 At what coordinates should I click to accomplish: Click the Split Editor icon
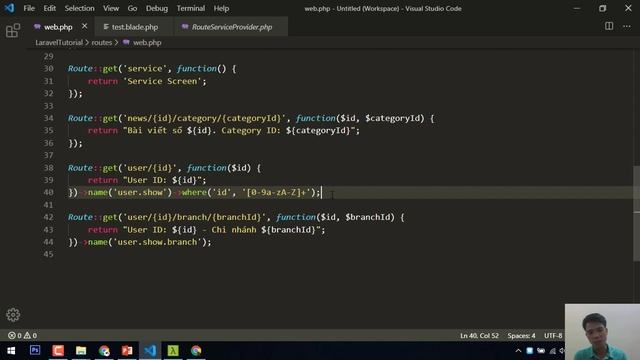point(609,26)
